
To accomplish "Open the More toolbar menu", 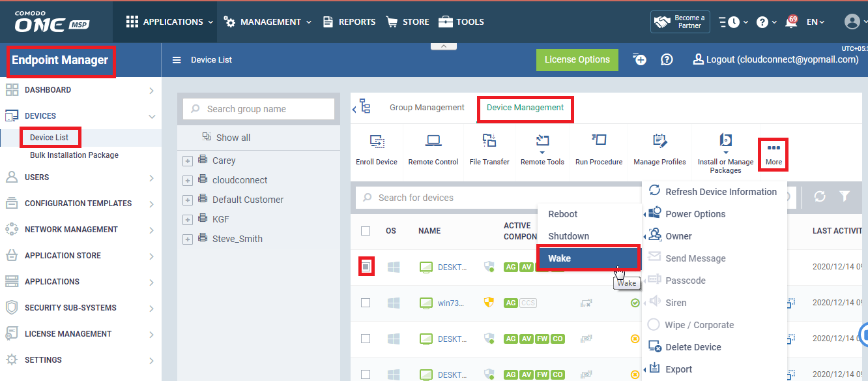I will [x=774, y=154].
